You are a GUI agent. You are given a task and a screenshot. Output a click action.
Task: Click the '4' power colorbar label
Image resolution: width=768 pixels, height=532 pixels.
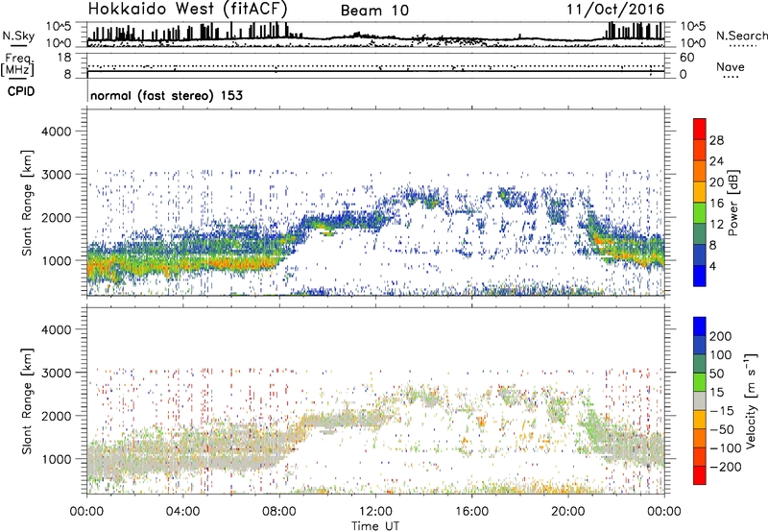713,266
